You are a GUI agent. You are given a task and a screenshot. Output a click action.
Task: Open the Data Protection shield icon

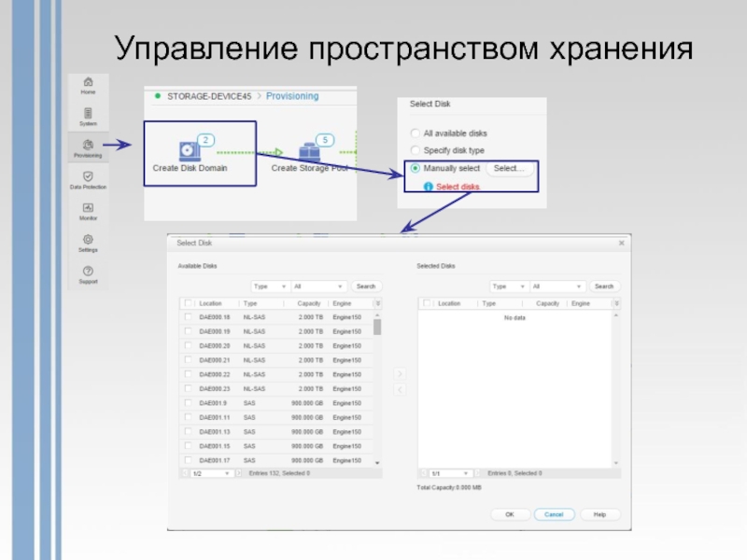(x=88, y=176)
